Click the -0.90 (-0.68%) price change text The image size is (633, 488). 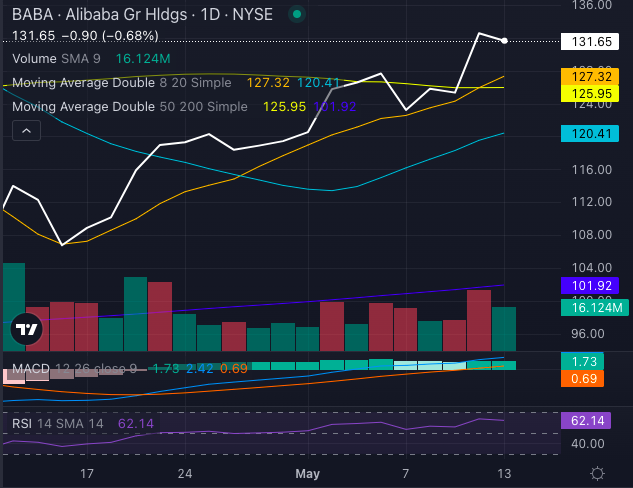110,36
